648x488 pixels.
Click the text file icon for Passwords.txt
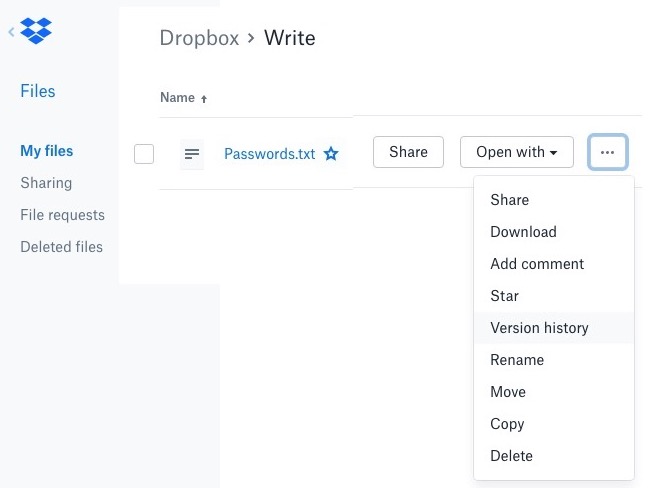click(192, 154)
